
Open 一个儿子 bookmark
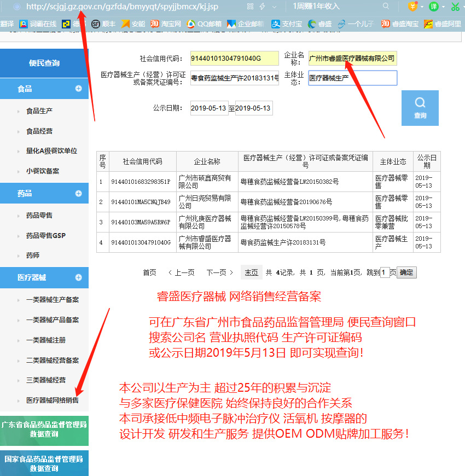pos(356,24)
